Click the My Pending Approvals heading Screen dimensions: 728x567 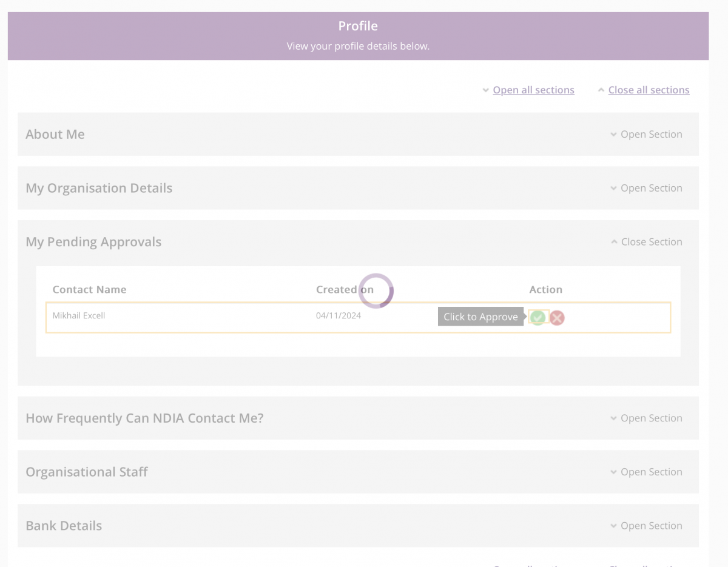93,241
